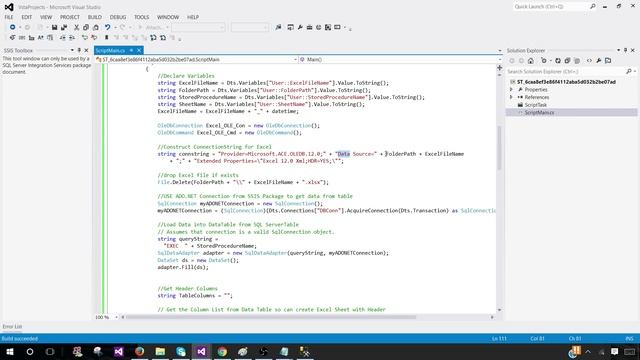Image resolution: width=640 pixels, height=360 pixels.
Task: Click the HELP menu
Action: pyautogui.click(x=193, y=17)
